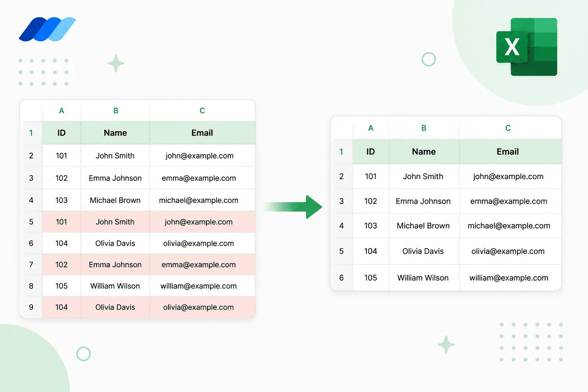The image size is (588, 392).
Task: Click john@example.com in right table
Action: point(508,176)
